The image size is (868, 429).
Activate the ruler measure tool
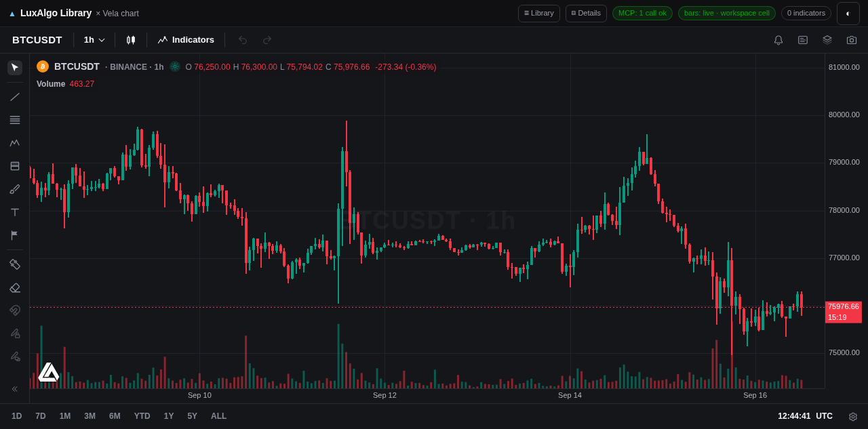click(15, 264)
